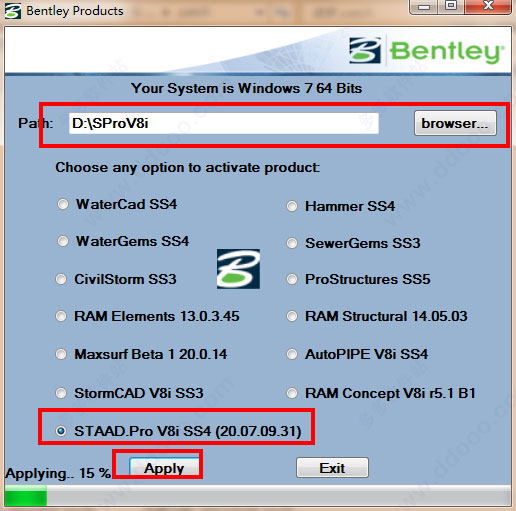Minimize the Bentley Products window

point(424,7)
